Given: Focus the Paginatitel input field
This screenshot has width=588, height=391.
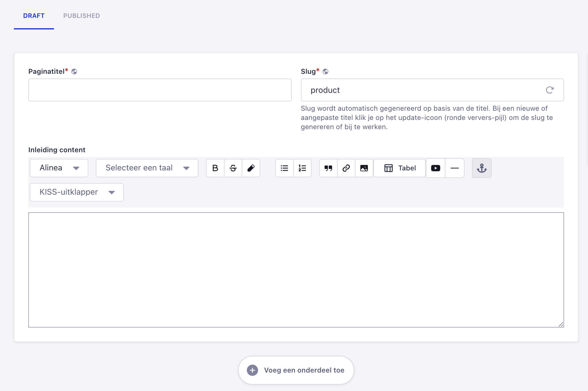Looking at the screenshot, I should pyautogui.click(x=160, y=90).
